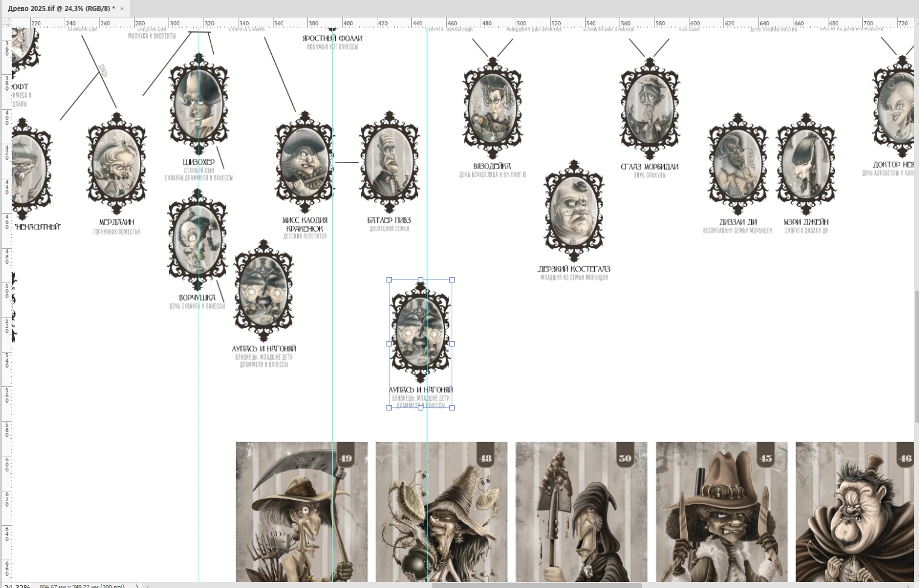Screen dimensions: 919x588
Task: Click card number 48 with witch
Action: pyautogui.click(x=441, y=512)
